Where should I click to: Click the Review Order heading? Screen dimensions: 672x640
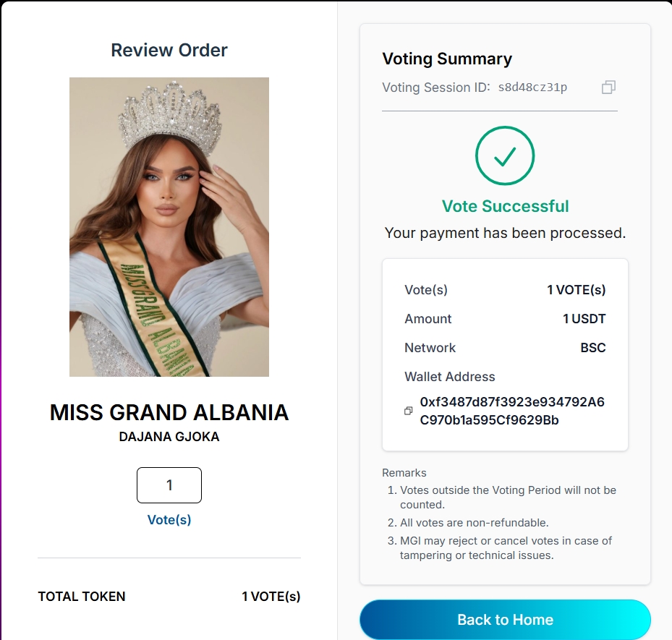(x=169, y=50)
